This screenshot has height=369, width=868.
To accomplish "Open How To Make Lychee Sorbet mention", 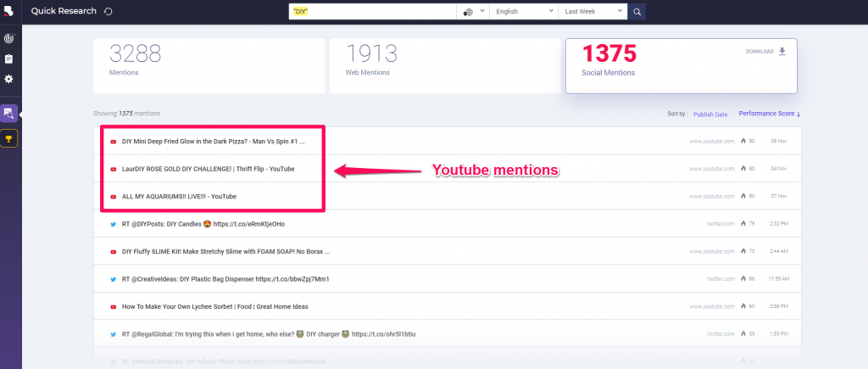I will pos(214,306).
